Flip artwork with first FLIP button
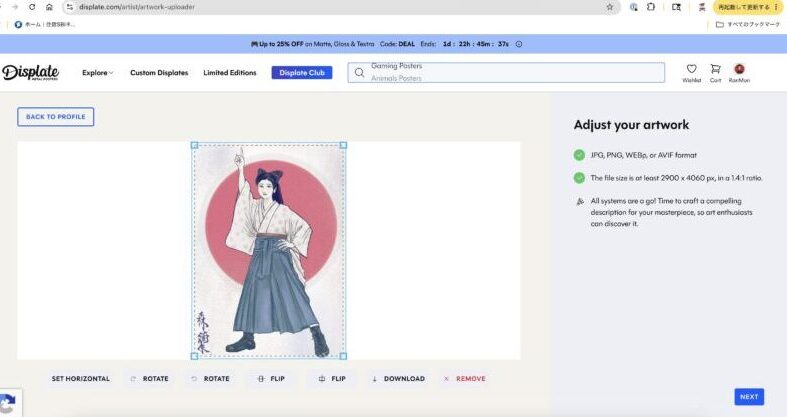This screenshot has height=417, width=787. pos(271,379)
